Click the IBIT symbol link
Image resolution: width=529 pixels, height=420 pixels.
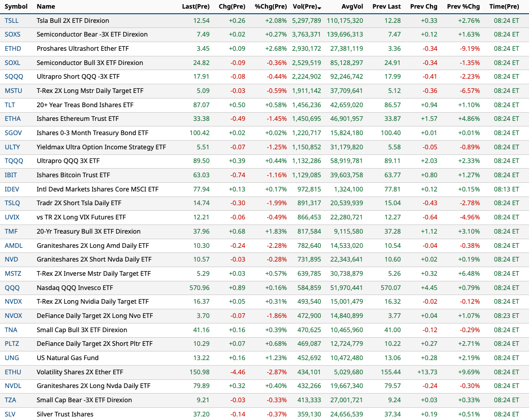(11, 175)
